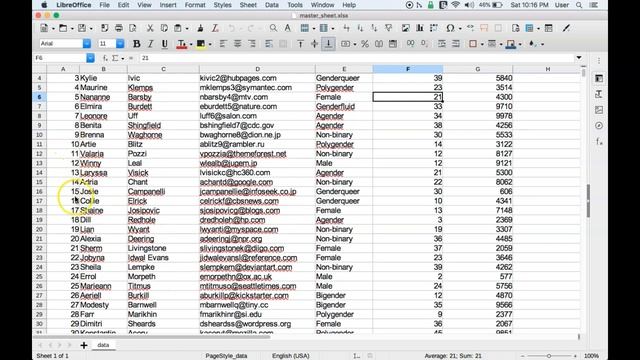Open the Format menu
Screen dimensions: 640x360
click(195, 5)
